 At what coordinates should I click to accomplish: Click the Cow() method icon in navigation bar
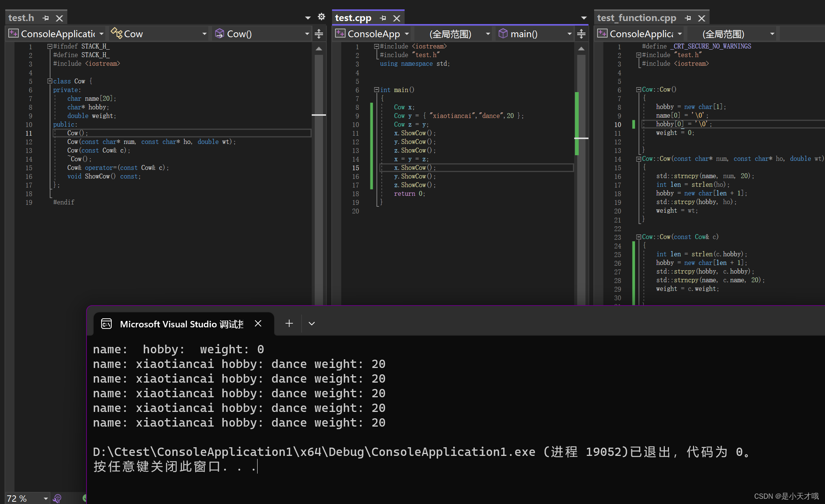219,33
